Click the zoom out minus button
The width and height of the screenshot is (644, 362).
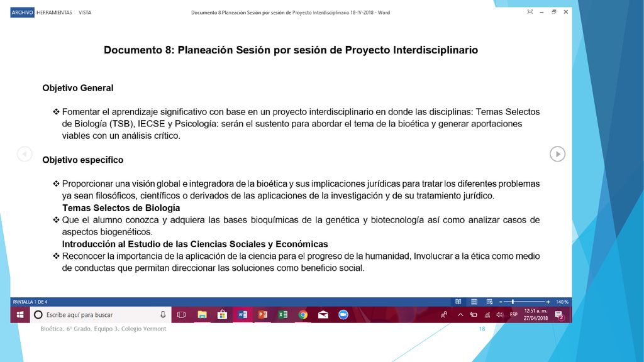(x=501, y=302)
